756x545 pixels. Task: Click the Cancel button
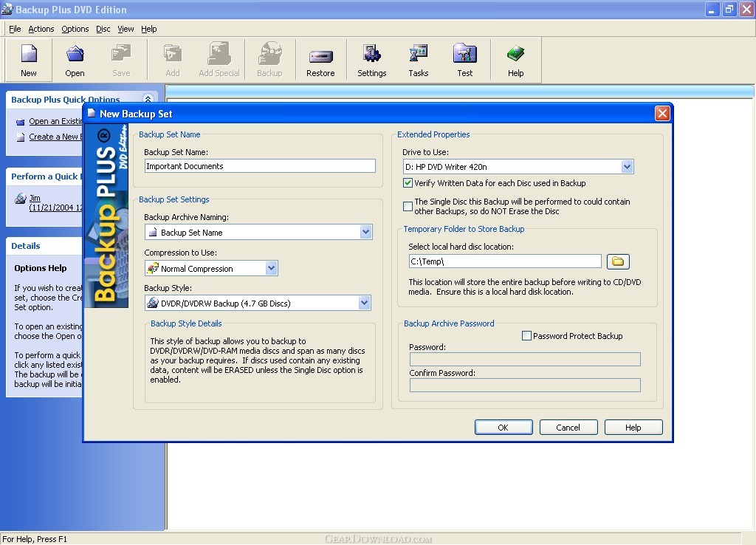[x=568, y=428]
